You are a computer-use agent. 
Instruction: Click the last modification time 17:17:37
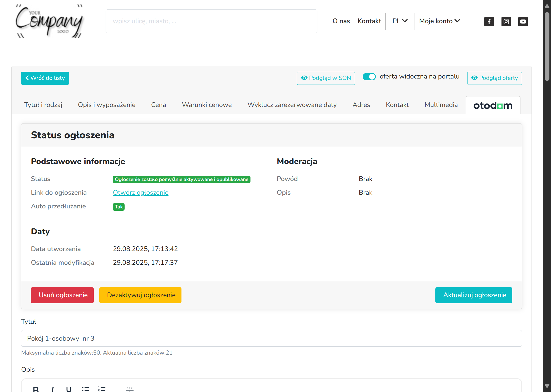click(x=164, y=263)
